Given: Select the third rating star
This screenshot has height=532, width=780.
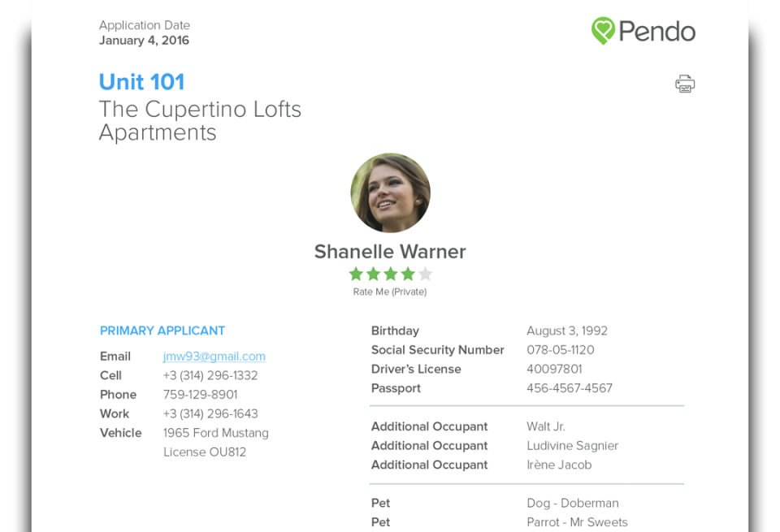Looking at the screenshot, I should 391,274.
